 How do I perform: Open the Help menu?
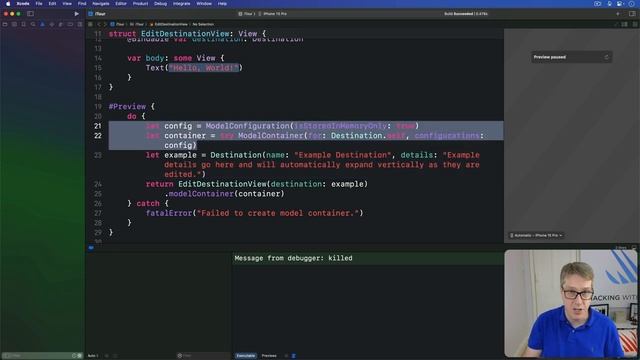tap(222, 4)
